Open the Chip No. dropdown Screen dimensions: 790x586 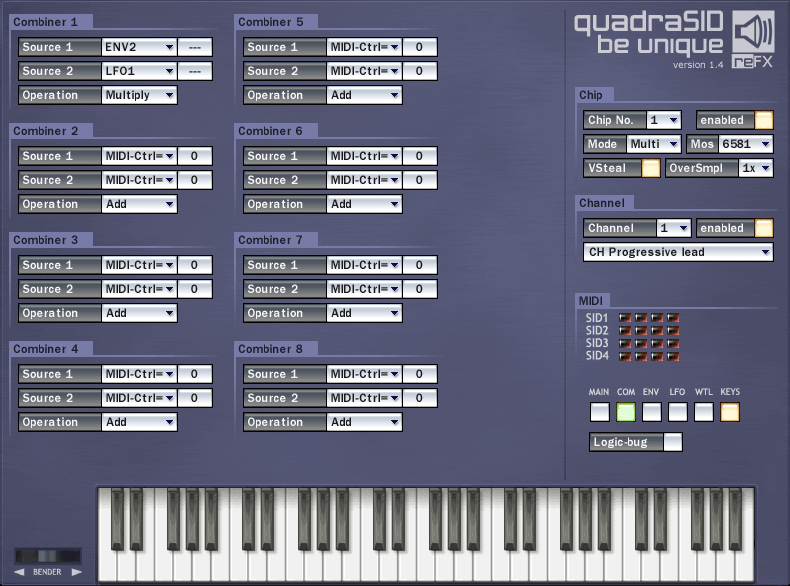(664, 120)
